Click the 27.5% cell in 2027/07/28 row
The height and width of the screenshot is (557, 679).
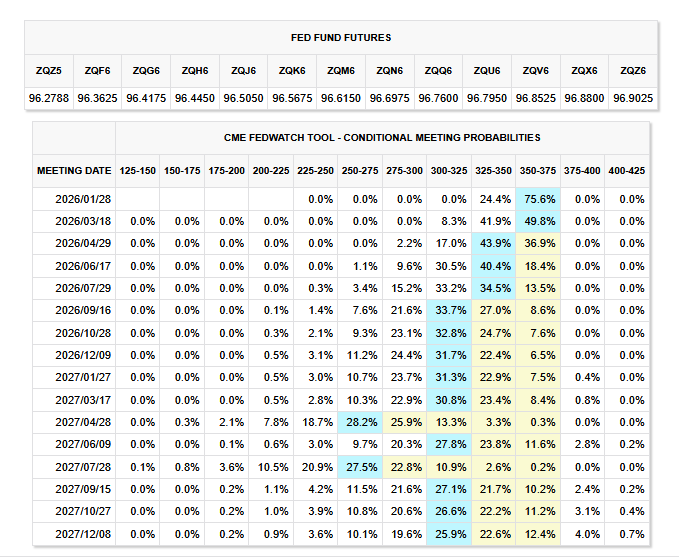(x=360, y=468)
